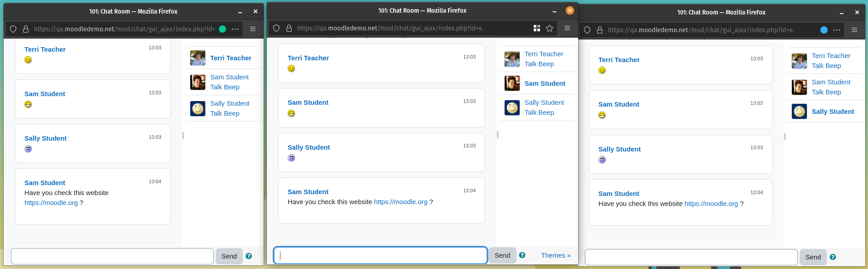Screen dimensions: 868x269
Task: Click Sam Student's avatar in the right user list
Action: point(800,87)
